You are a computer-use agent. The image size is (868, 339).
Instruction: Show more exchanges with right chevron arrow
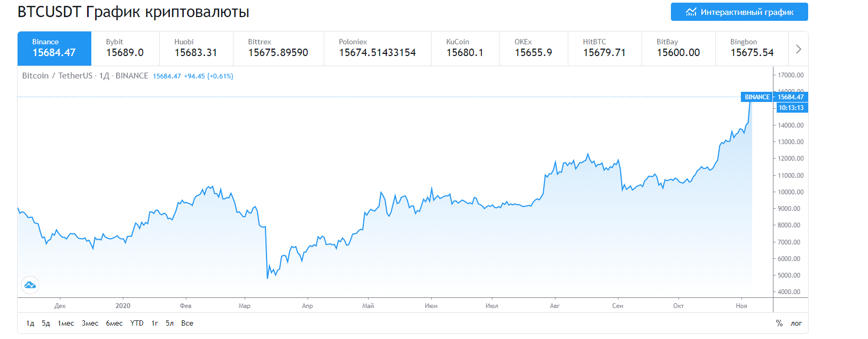pyautogui.click(x=799, y=49)
